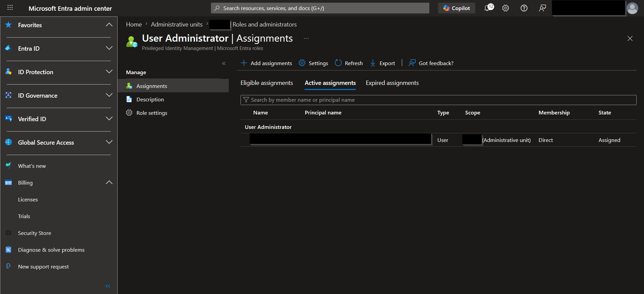Image resolution: width=644 pixels, height=294 pixels.
Task: Click the ID Governance icon
Action: [x=9, y=95]
